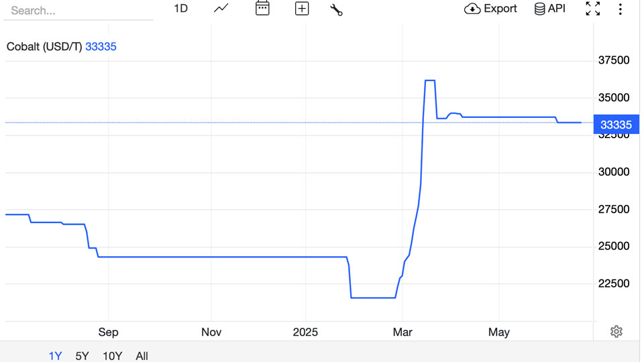Show All historical data range
The width and height of the screenshot is (644, 362).
coord(142,356)
